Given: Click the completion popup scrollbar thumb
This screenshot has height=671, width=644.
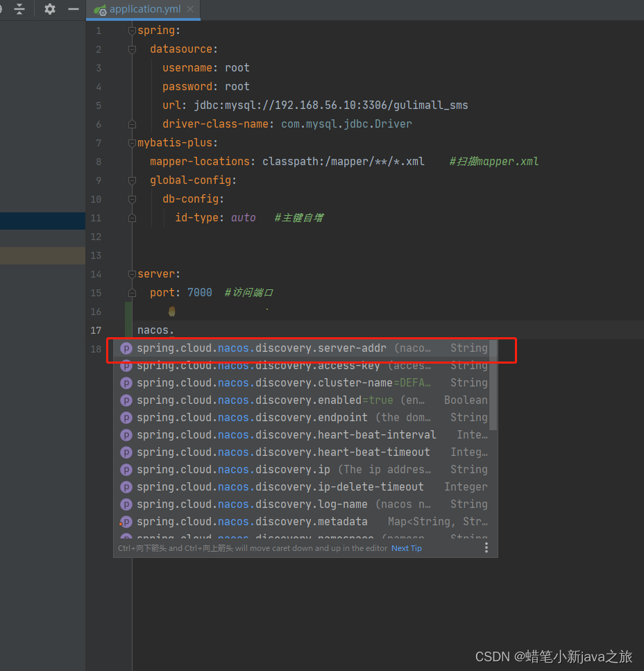Looking at the screenshot, I should click(x=493, y=385).
